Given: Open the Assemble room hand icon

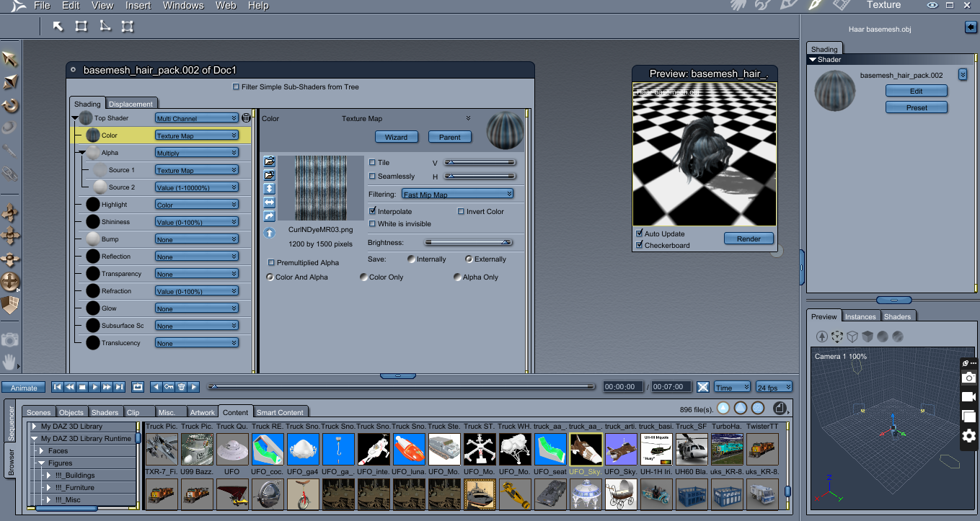Looking at the screenshot, I should (738, 5).
